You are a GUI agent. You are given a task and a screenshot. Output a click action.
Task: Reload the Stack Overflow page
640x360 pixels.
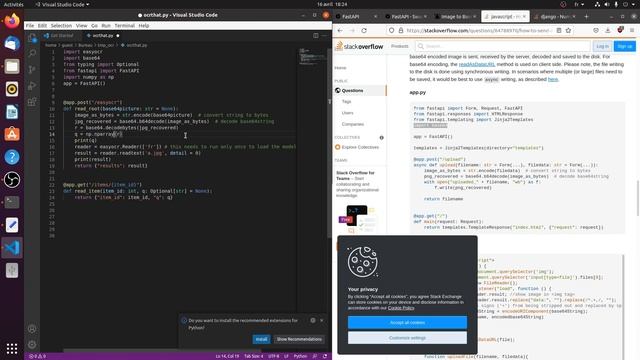(x=364, y=31)
